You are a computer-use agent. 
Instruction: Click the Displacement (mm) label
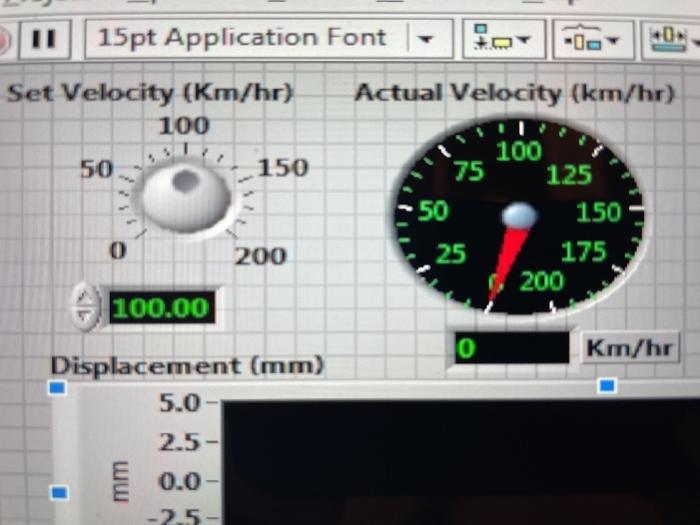tap(187, 366)
